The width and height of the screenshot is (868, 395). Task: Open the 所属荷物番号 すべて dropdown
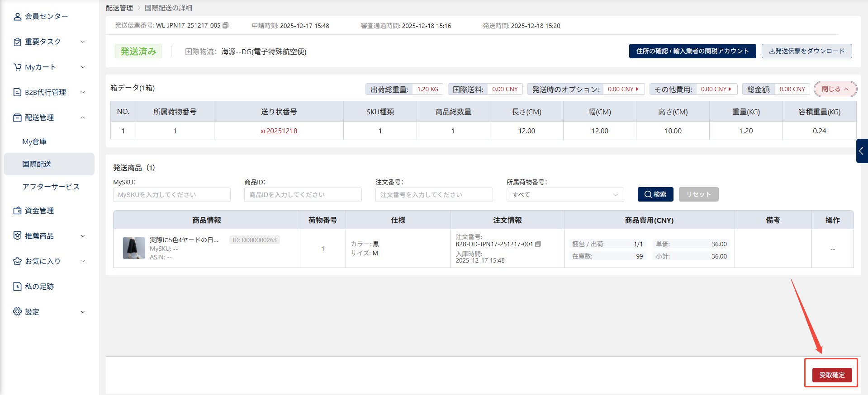tap(565, 195)
